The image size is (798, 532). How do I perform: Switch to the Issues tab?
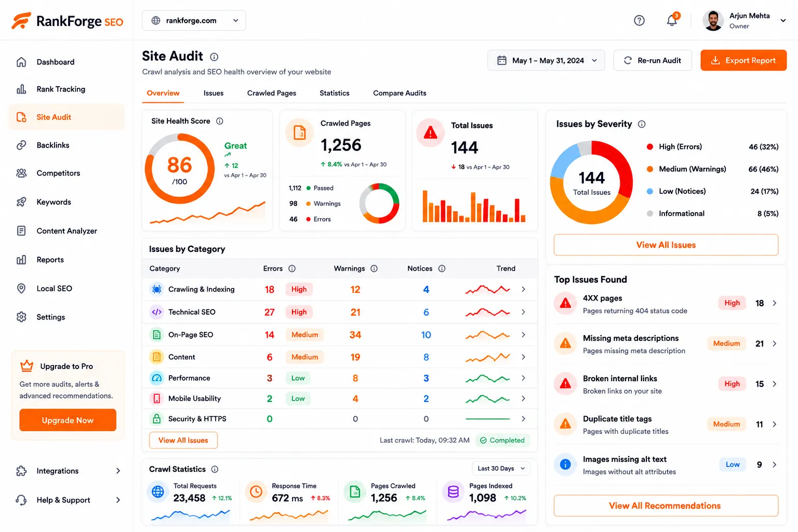pyautogui.click(x=214, y=93)
